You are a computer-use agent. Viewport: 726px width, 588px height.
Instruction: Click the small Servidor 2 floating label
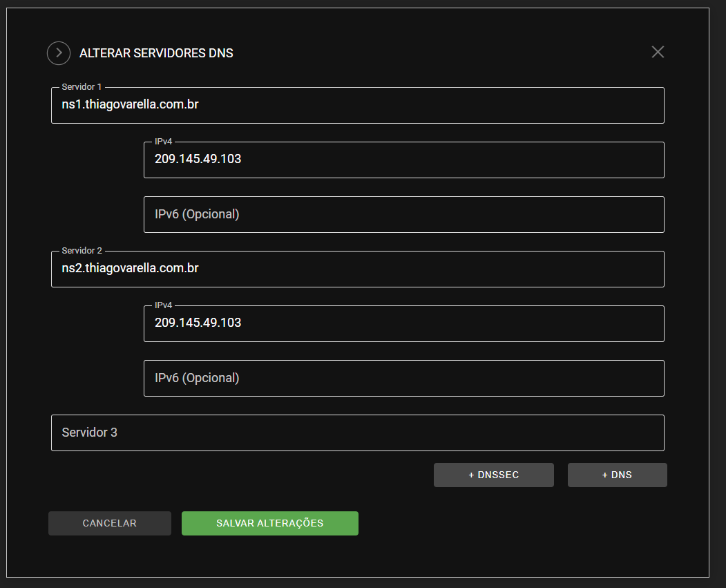tap(82, 251)
